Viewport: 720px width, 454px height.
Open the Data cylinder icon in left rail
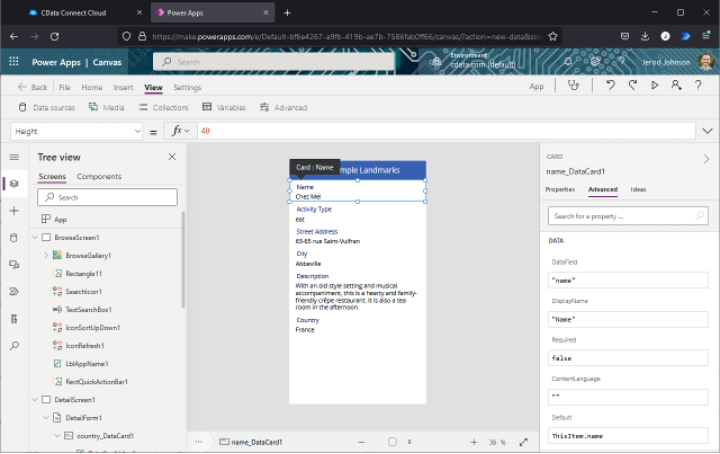[14, 238]
